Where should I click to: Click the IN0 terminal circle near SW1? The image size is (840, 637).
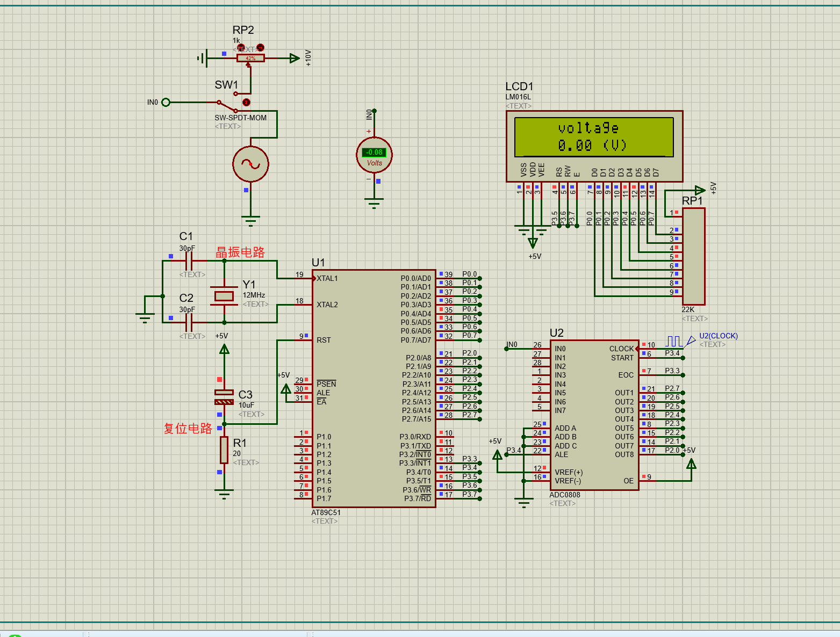166,102
